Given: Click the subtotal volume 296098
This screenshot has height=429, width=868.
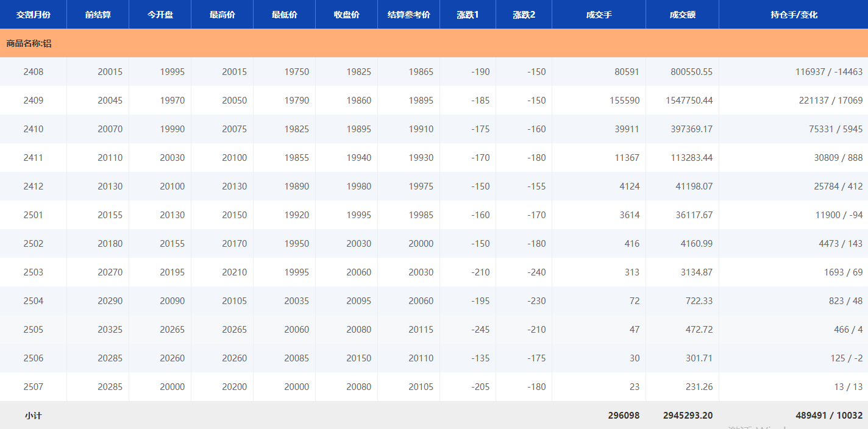Looking at the screenshot, I should [x=624, y=416].
